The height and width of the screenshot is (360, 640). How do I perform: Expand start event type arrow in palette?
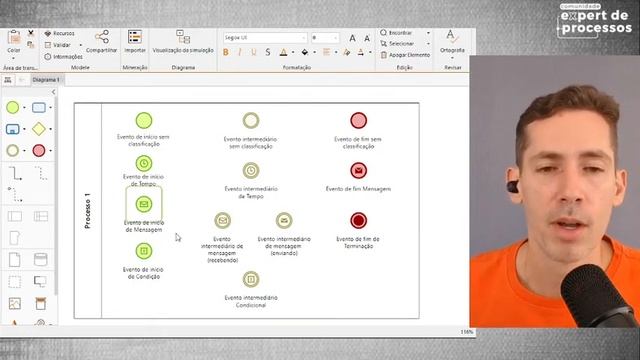click(24, 108)
